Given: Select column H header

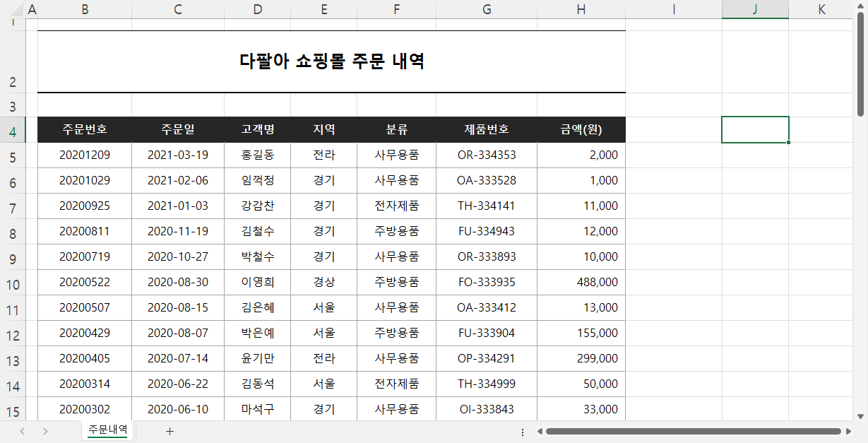Looking at the screenshot, I should coord(581,9).
